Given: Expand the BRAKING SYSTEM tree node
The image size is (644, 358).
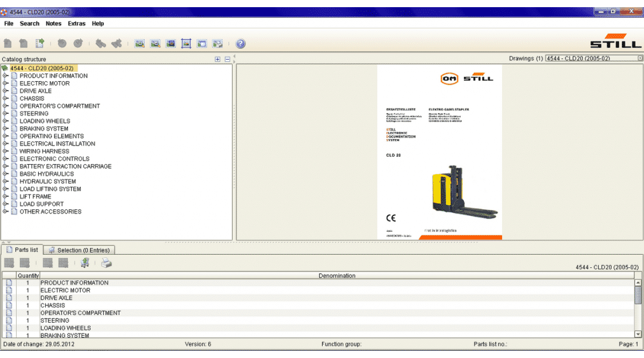Looking at the screenshot, I should pyautogui.click(x=5, y=129).
